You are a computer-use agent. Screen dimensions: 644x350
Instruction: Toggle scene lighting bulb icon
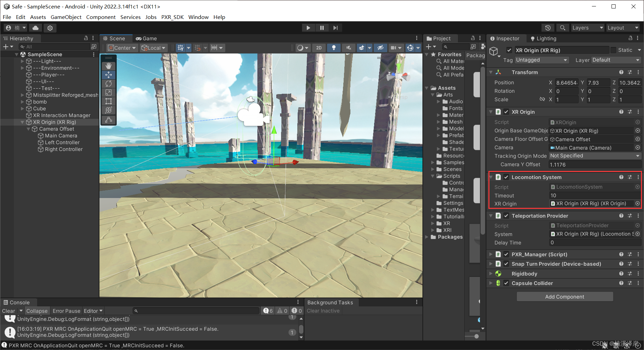click(333, 48)
